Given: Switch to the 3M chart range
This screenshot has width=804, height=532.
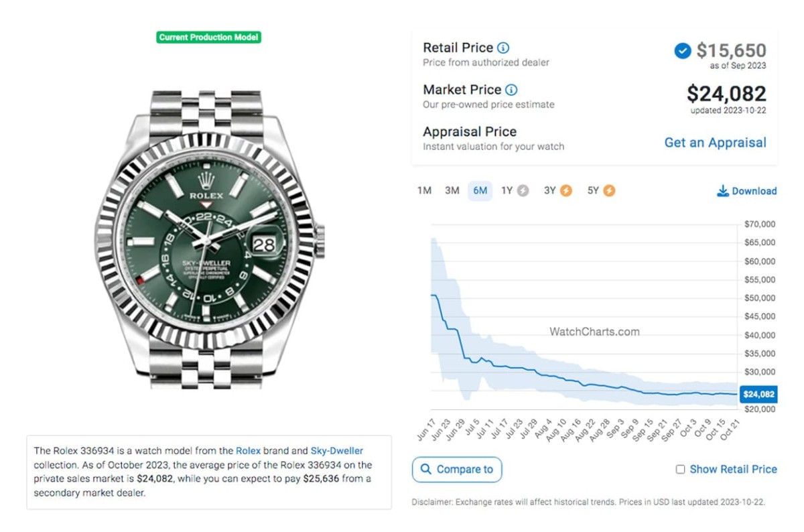Looking at the screenshot, I should pyautogui.click(x=452, y=191).
